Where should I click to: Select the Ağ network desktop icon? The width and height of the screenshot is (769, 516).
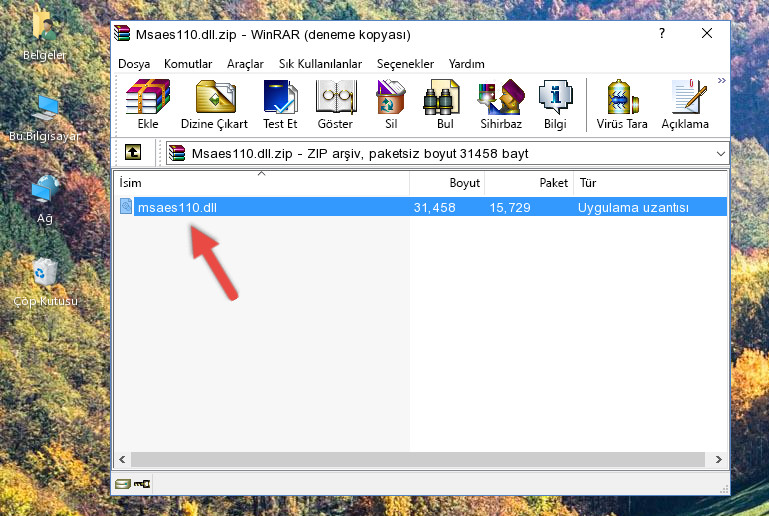tap(45, 199)
